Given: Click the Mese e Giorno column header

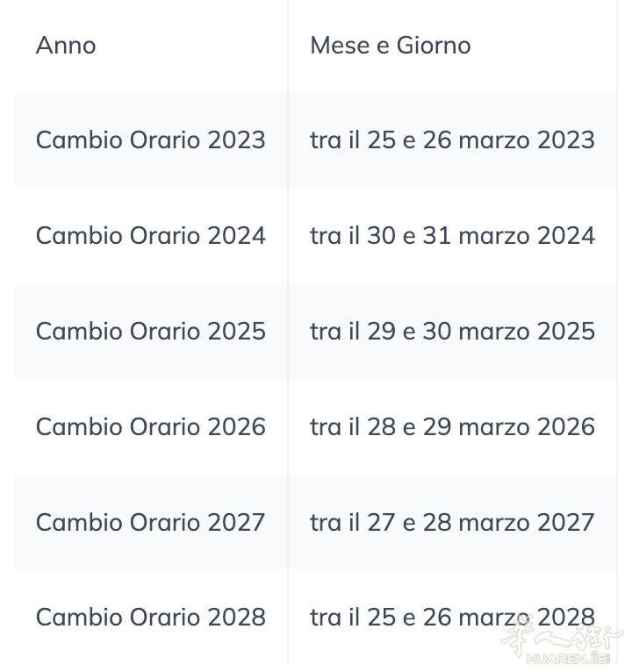Looking at the screenshot, I should pos(391,46).
